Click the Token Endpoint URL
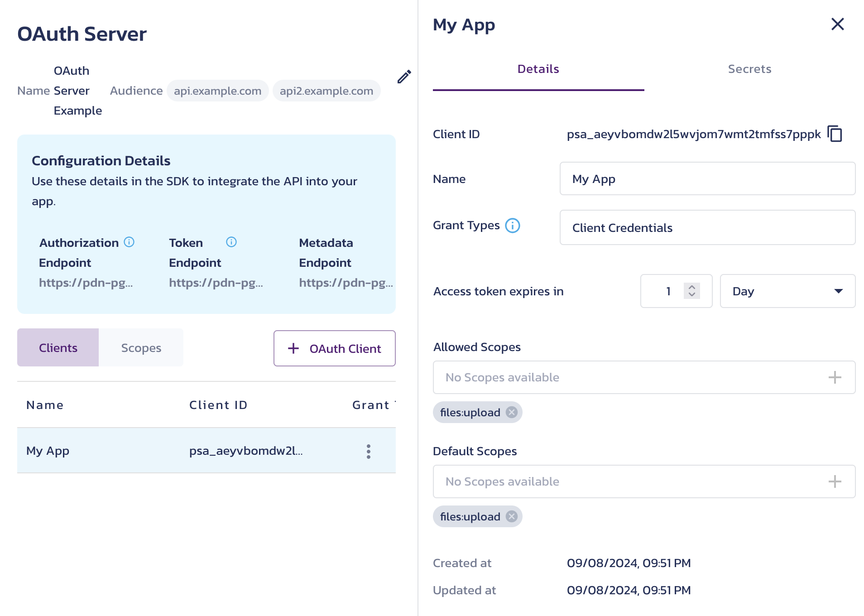 pos(216,283)
